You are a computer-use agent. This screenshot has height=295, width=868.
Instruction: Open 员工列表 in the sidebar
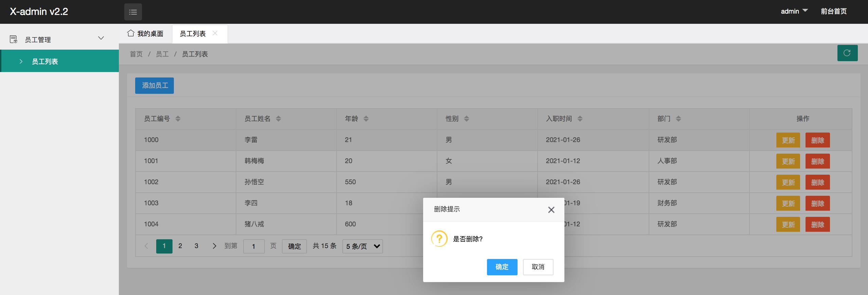tap(59, 61)
